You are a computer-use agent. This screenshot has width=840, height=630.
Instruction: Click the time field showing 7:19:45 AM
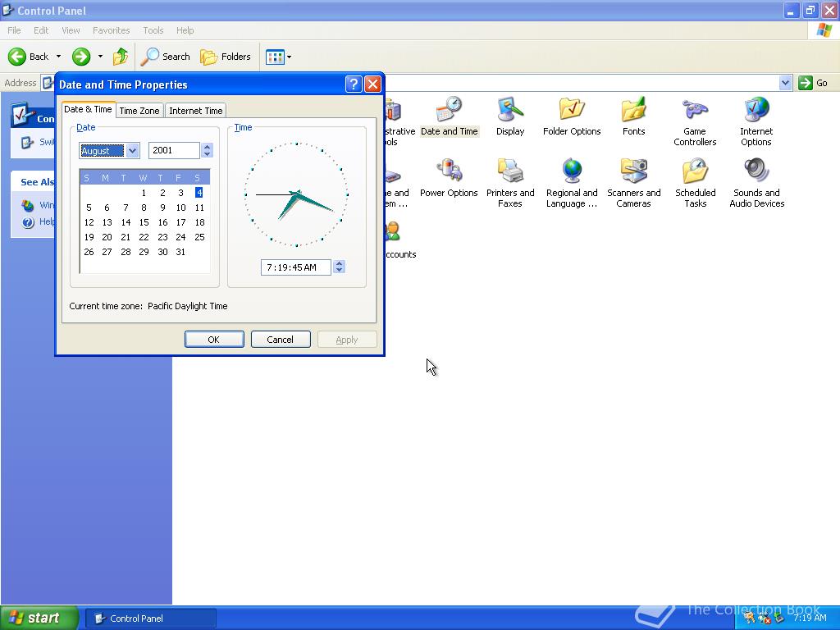click(x=295, y=267)
